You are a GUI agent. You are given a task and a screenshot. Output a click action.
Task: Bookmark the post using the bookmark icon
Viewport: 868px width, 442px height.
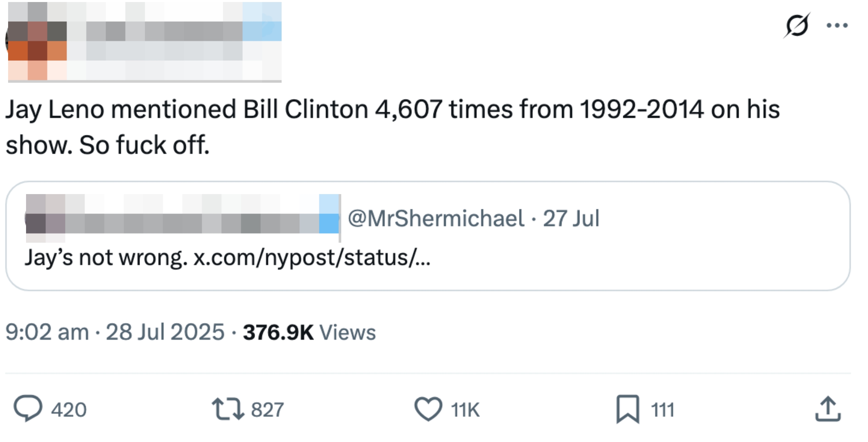628,409
